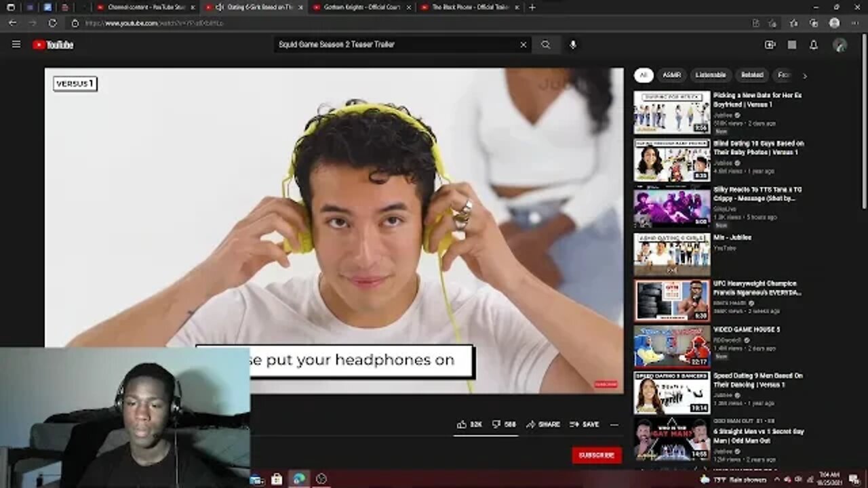This screenshot has height=488, width=868.
Task: Open the YouTube hamburger guide menu
Action: click(16, 45)
